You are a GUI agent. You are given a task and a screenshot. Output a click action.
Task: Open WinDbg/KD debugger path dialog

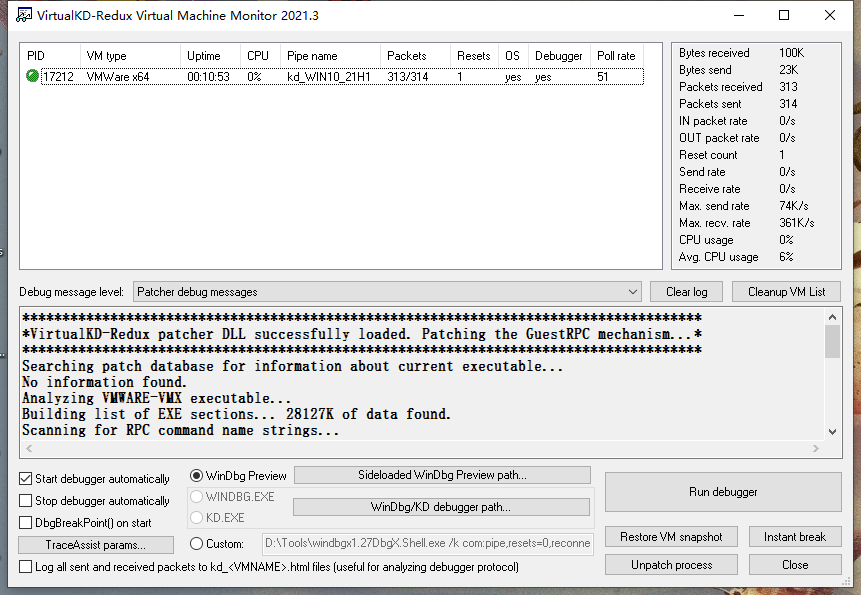441,507
